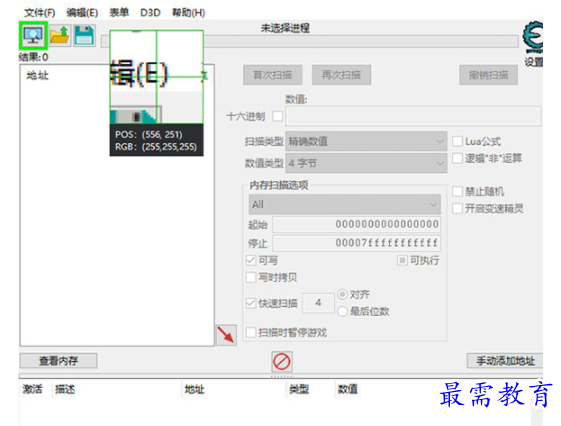Image resolution: width=561 pixels, height=426 pixels.
Task: Click the 查看内存 button
Action: tap(58, 361)
